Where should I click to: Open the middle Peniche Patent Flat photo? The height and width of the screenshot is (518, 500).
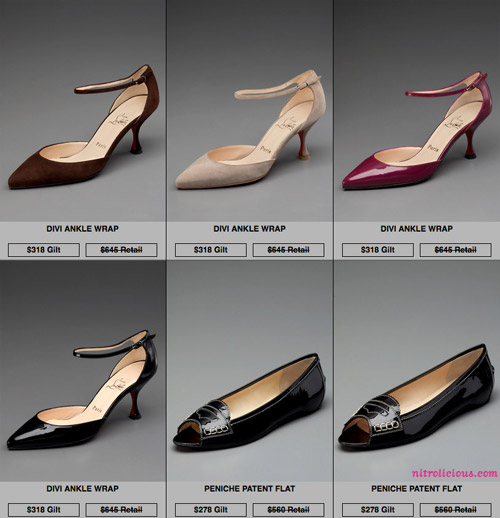(x=250, y=371)
